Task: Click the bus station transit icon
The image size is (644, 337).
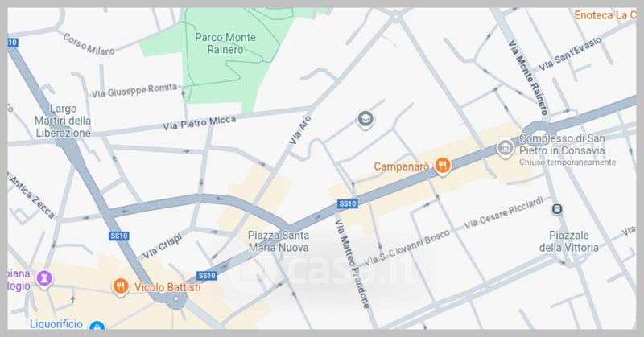Action: click(x=557, y=209)
